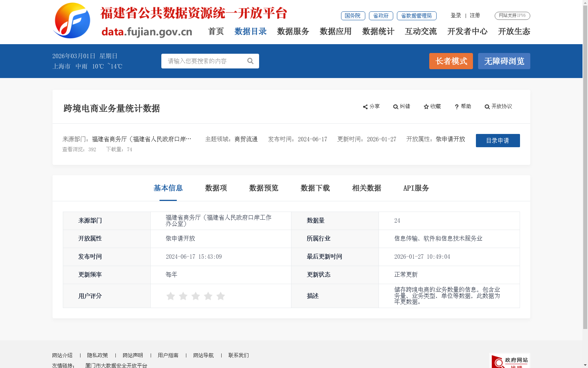
Task: Click the title 跨境电商业务量统计数据
Action: [112, 109]
